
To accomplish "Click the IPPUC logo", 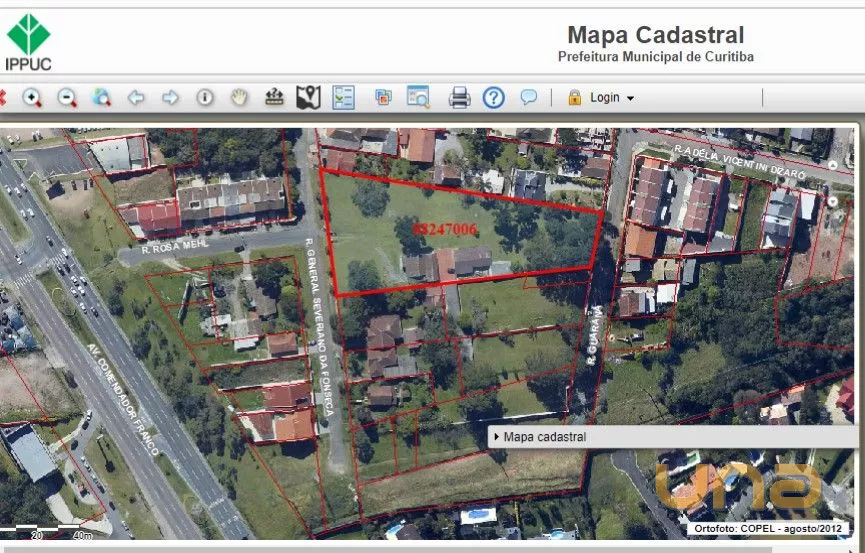I will [x=28, y=42].
